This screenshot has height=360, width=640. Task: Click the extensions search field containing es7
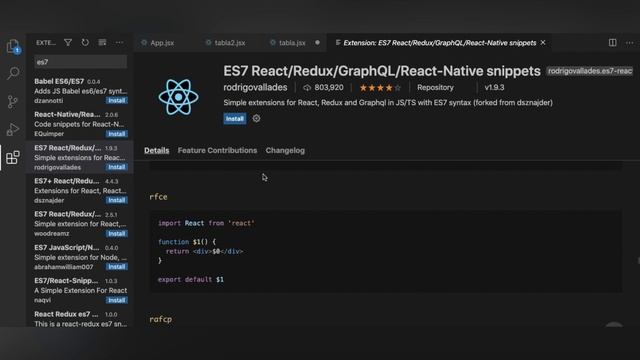click(80, 62)
